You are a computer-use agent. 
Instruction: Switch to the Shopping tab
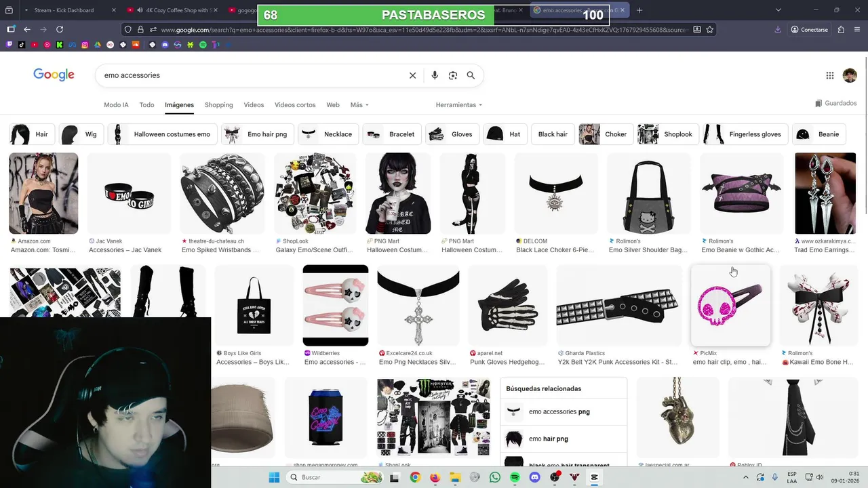[219, 105]
